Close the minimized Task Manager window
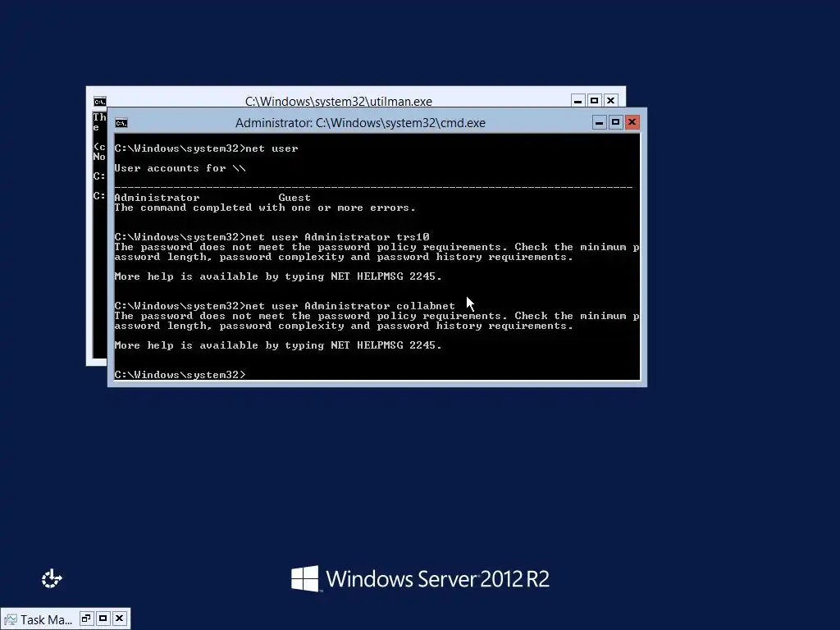This screenshot has height=630, width=840. point(120,619)
